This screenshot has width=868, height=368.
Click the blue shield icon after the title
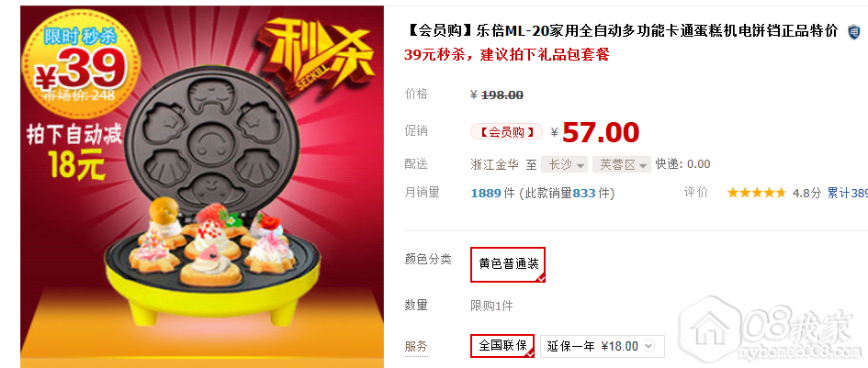point(854,31)
